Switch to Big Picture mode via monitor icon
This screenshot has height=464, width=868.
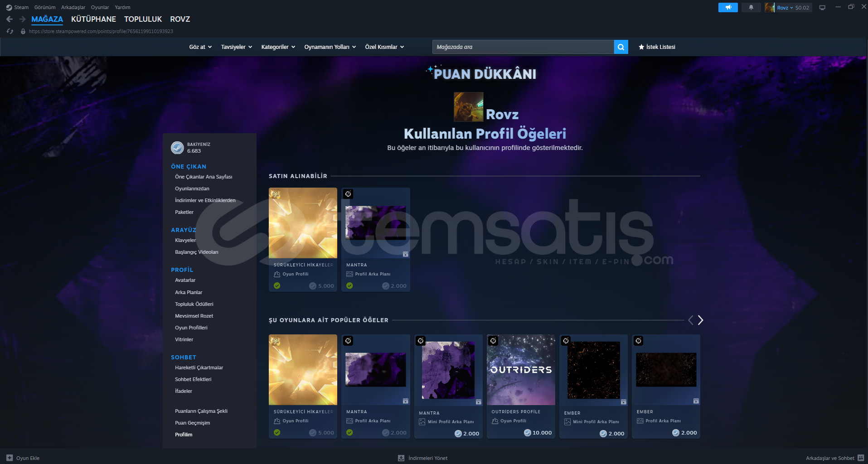tap(822, 7)
